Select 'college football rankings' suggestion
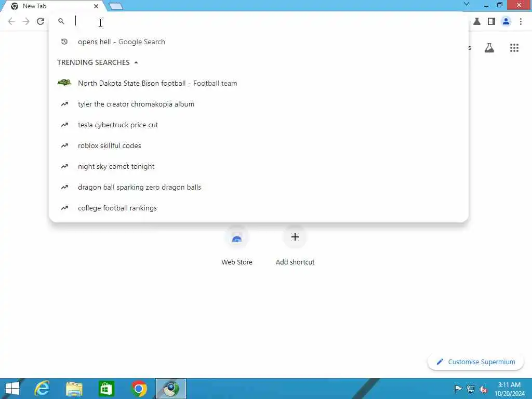The height and width of the screenshot is (399, 532). click(x=259, y=208)
